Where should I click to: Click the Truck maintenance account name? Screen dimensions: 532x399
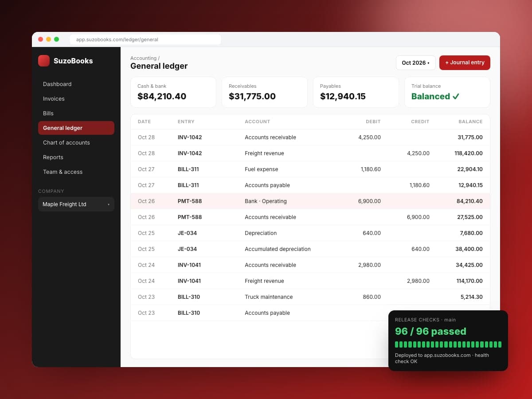[x=269, y=297]
